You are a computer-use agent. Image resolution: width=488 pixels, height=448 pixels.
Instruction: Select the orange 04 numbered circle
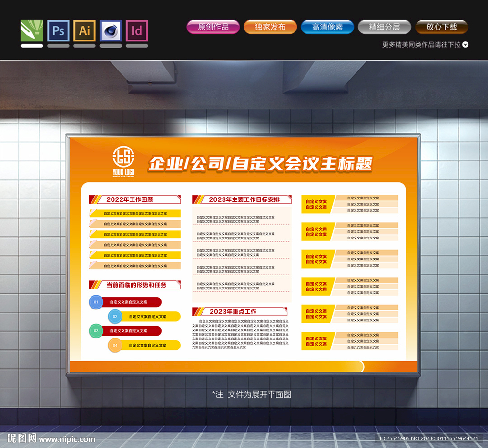pos(115,345)
